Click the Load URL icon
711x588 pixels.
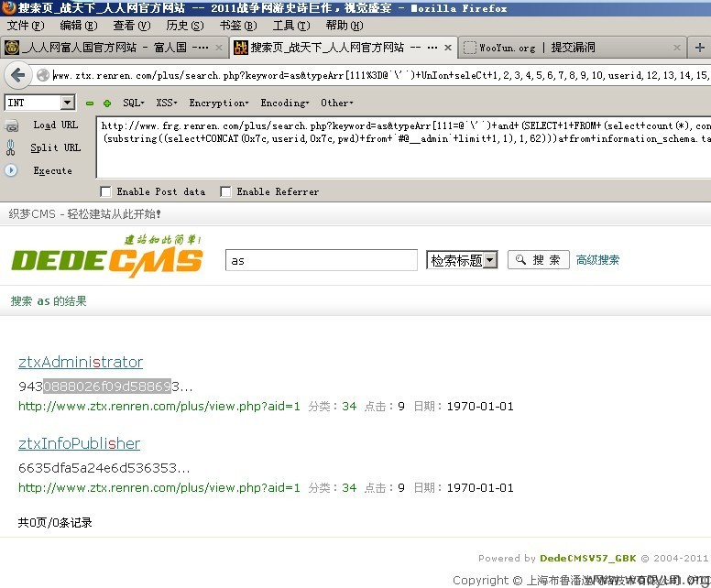11,125
